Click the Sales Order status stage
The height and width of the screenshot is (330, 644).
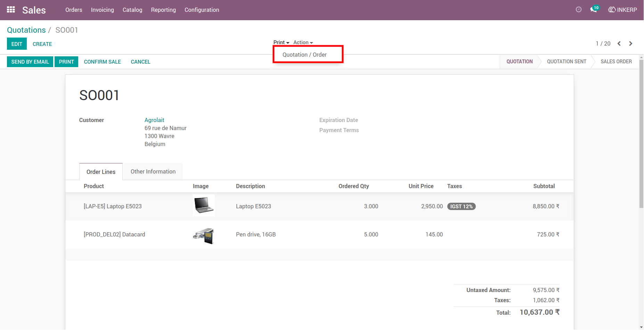[616, 62]
